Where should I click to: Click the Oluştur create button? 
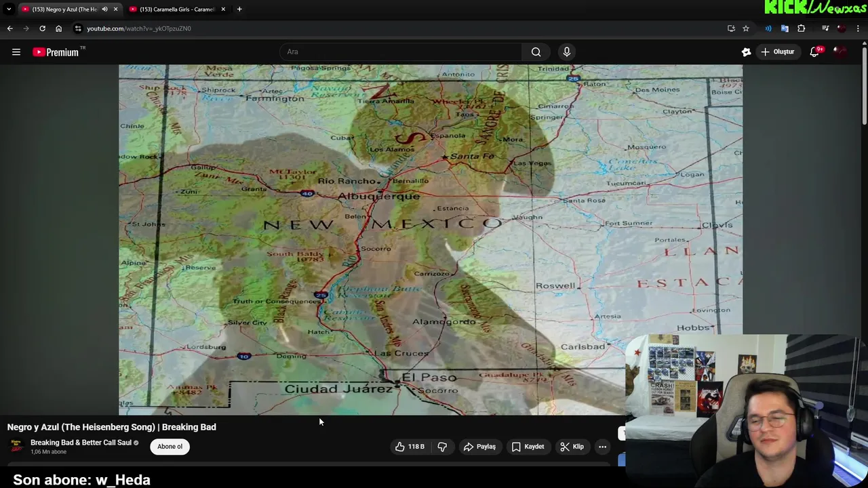point(778,52)
